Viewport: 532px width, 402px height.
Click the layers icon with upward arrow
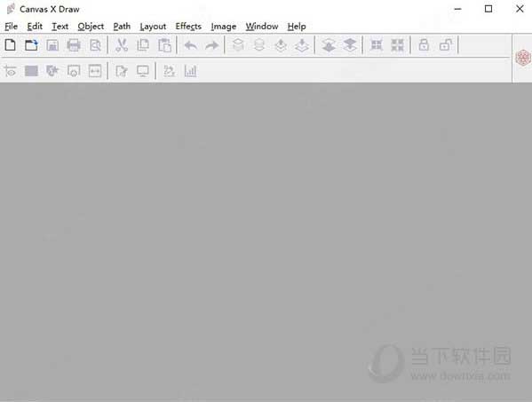pos(281,45)
